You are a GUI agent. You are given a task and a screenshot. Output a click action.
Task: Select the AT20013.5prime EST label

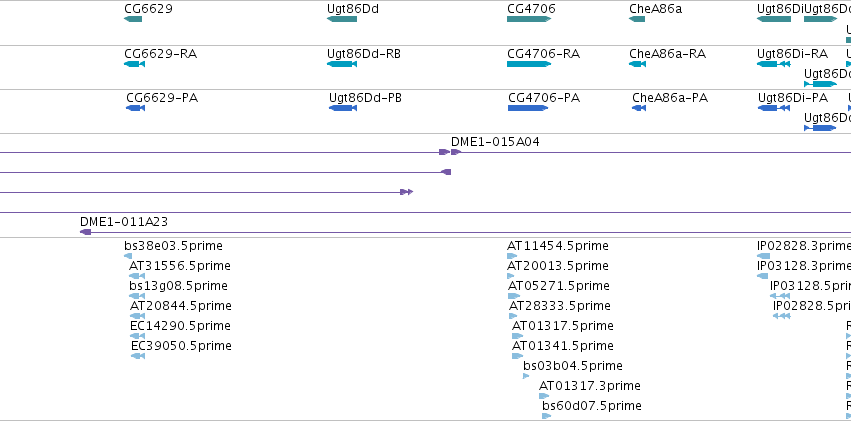pyautogui.click(x=558, y=266)
